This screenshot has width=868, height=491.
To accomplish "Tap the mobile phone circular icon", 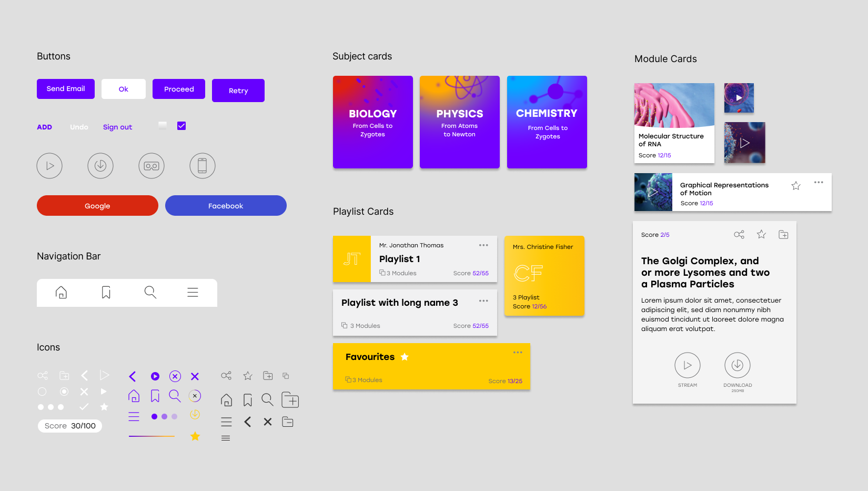I will [x=203, y=166].
